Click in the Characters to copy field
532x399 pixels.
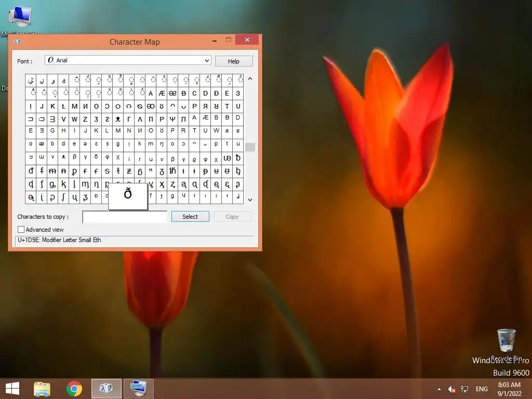125,217
